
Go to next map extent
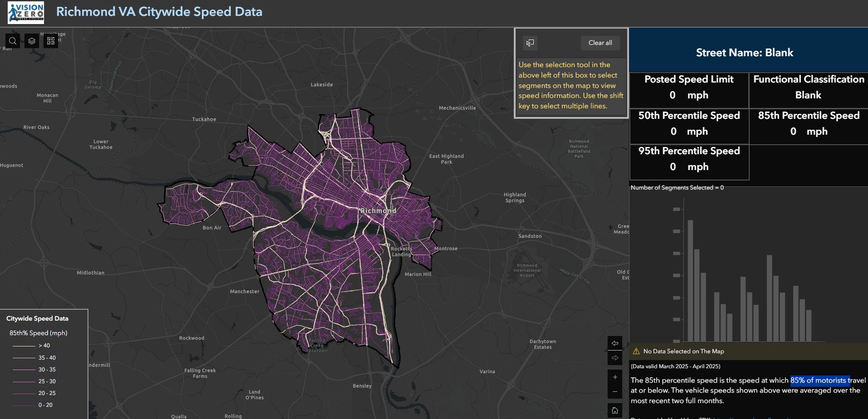click(615, 358)
